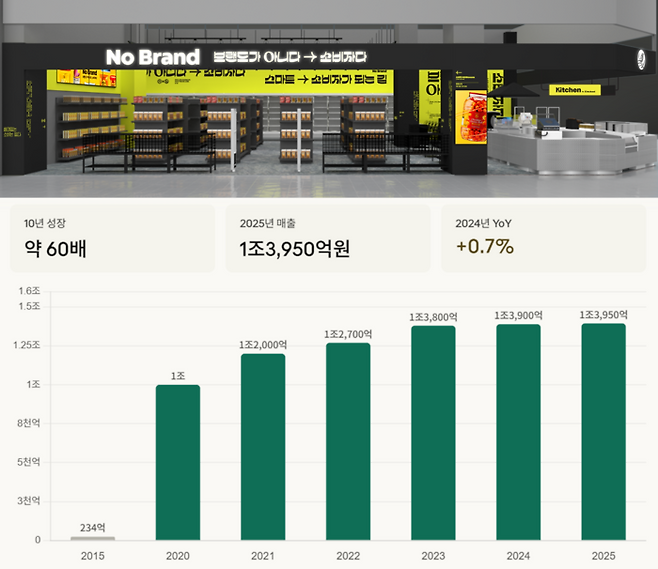Click the 2024 bar in the chart
This screenshot has height=569, width=658.
click(519, 432)
